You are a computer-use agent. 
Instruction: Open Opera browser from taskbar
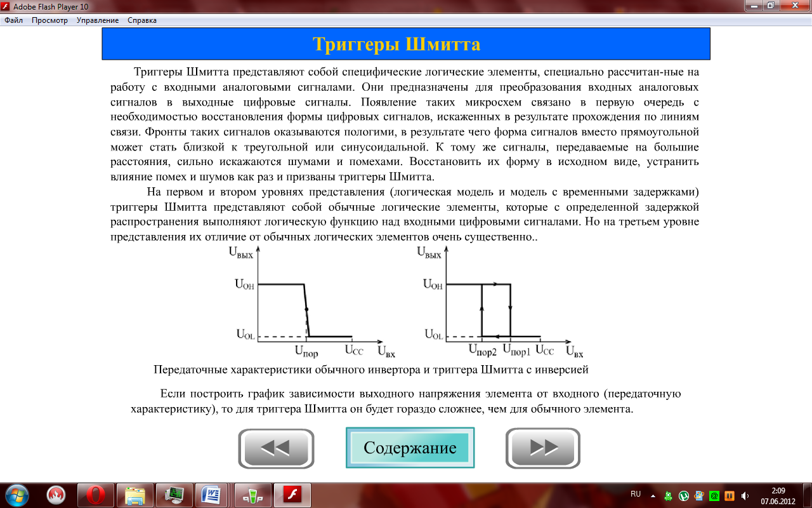point(96,495)
